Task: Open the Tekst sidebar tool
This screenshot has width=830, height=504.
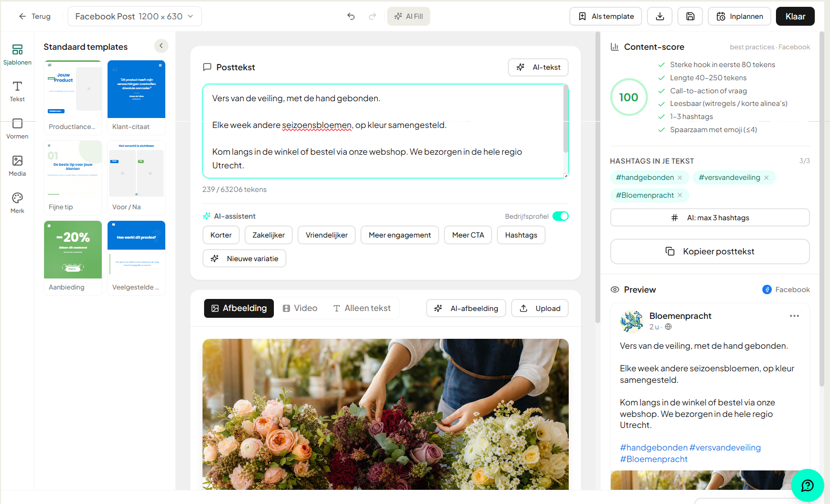Action: 17,91
